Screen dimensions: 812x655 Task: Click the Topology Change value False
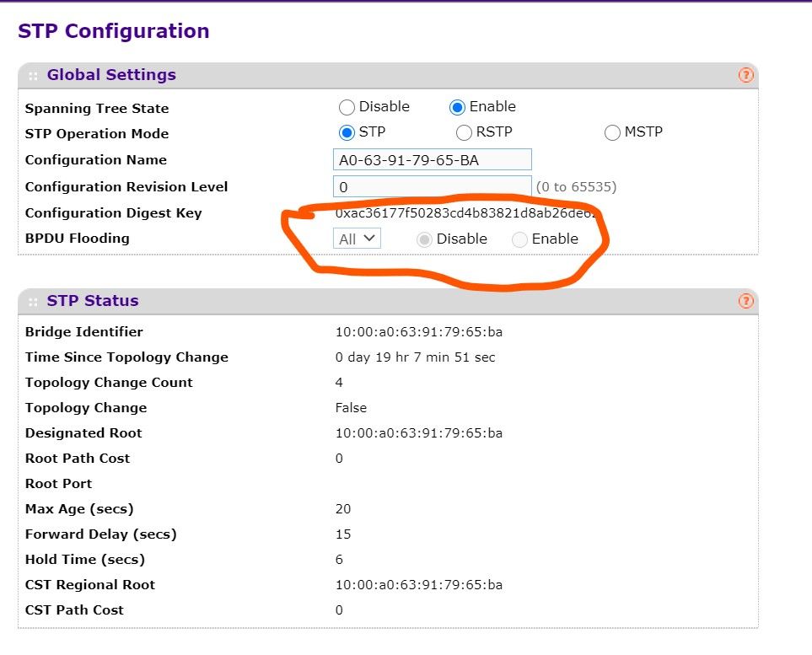point(351,408)
